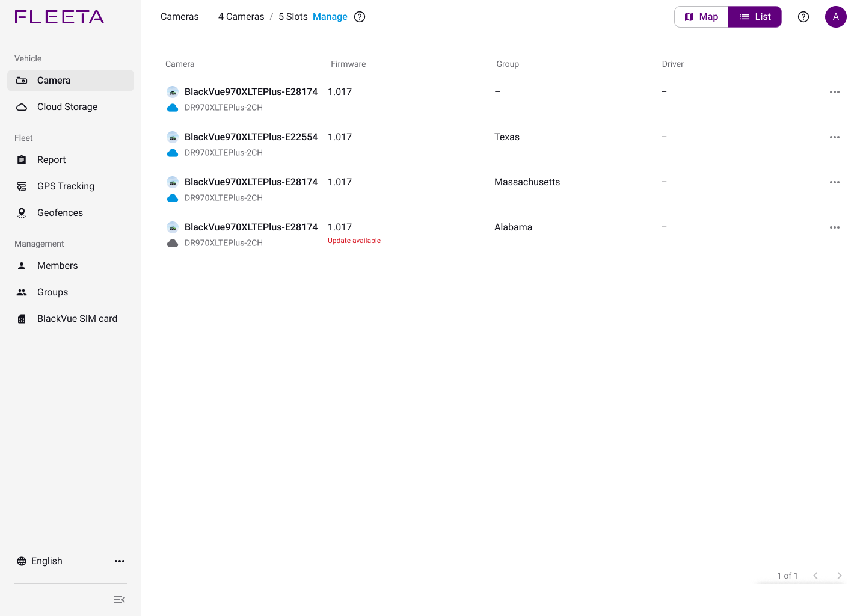Click the Group column header

click(x=508, y=64)
